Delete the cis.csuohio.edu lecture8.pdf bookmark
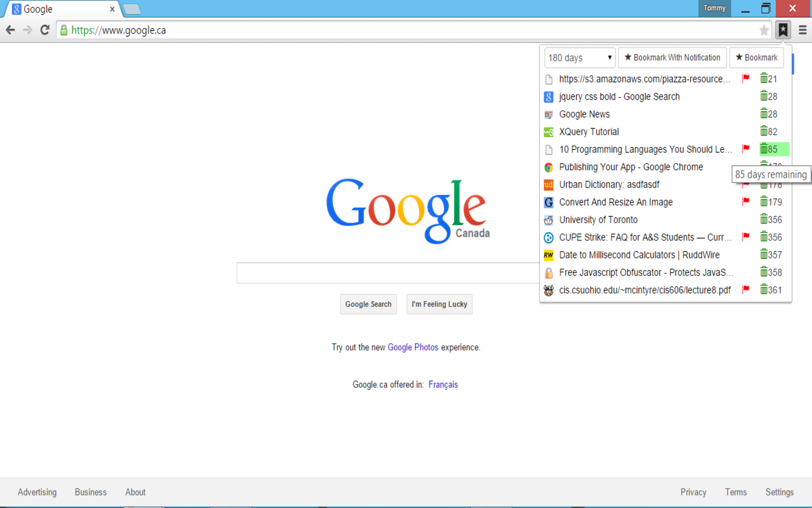Screen dimensions: 812x508 (x=764, y=290)
